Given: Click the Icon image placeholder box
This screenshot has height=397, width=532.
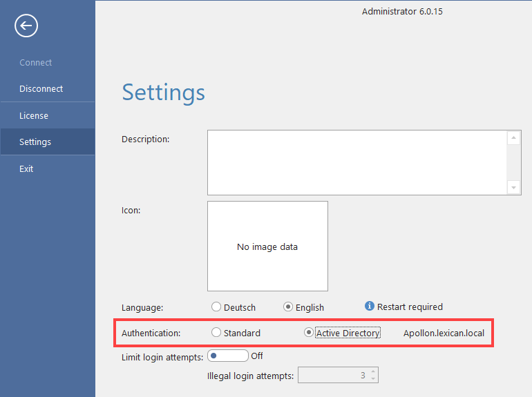Looking at the screenshot, I should click(267, 246).
